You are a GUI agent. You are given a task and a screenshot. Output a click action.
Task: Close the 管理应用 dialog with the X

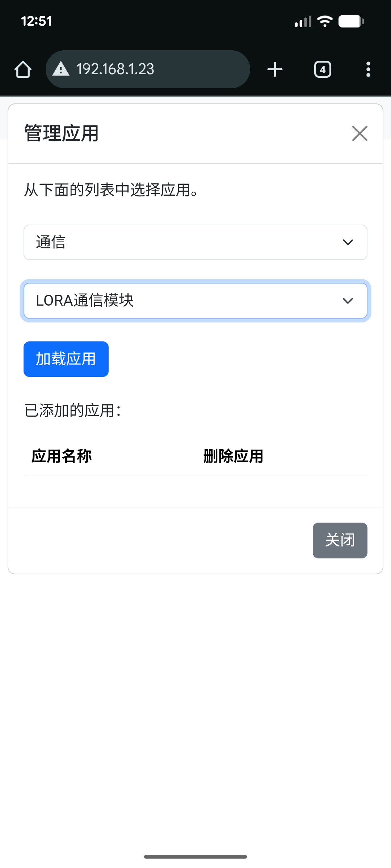tap(360, 133)
